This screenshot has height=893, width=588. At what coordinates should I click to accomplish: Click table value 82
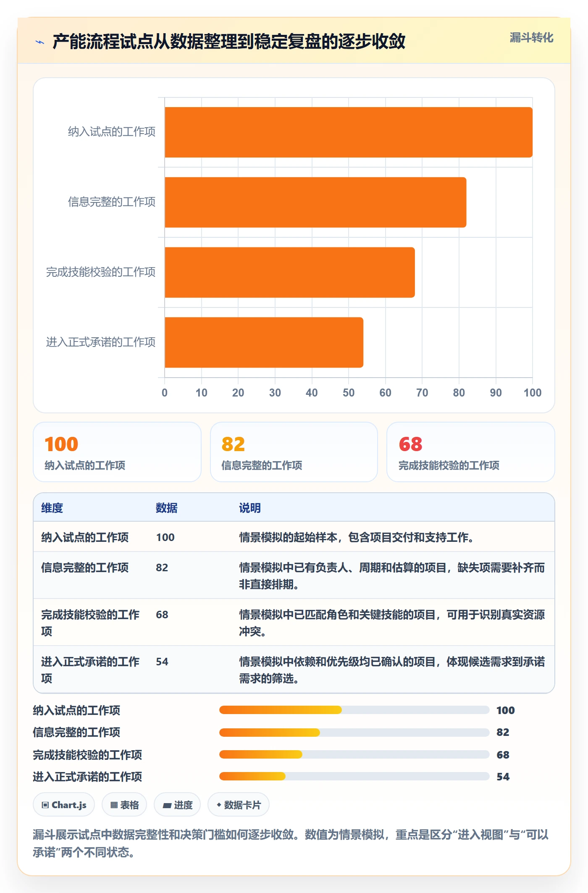click(162, 567)
